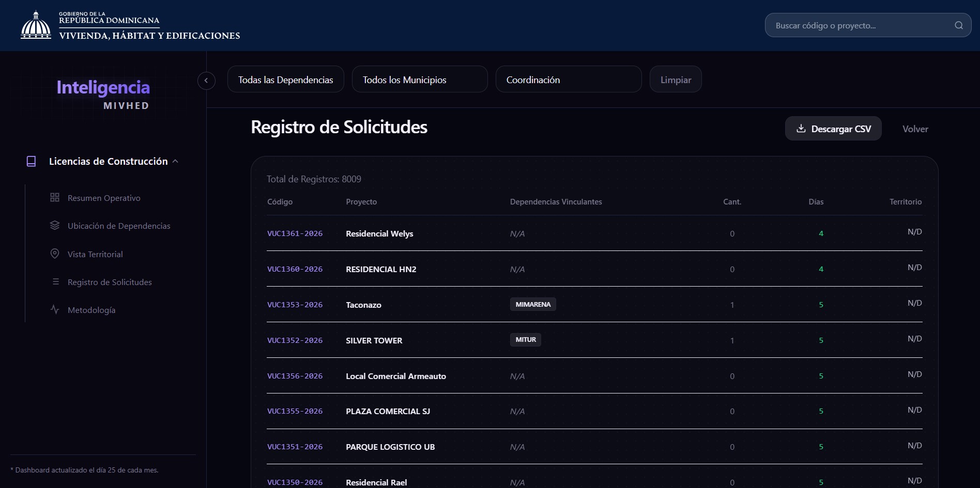Select project name Residencial Welys
980x488 pixels.
coord(379,233)
